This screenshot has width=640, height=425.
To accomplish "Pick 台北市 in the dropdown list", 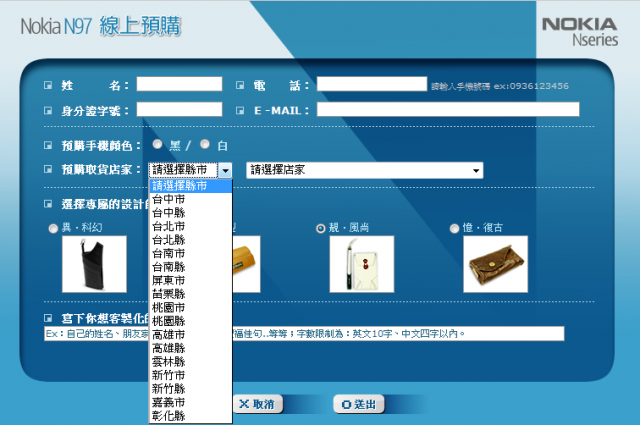I will click(x=191, y=226).
